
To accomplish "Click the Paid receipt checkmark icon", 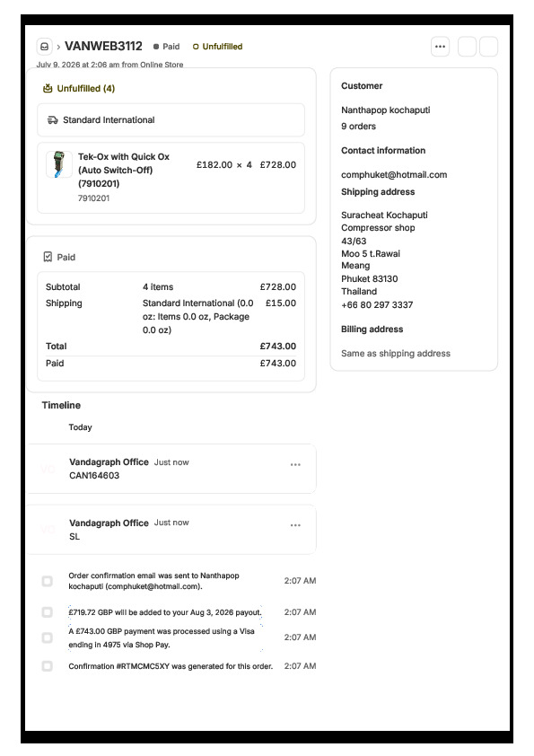I will coord(48,257).
